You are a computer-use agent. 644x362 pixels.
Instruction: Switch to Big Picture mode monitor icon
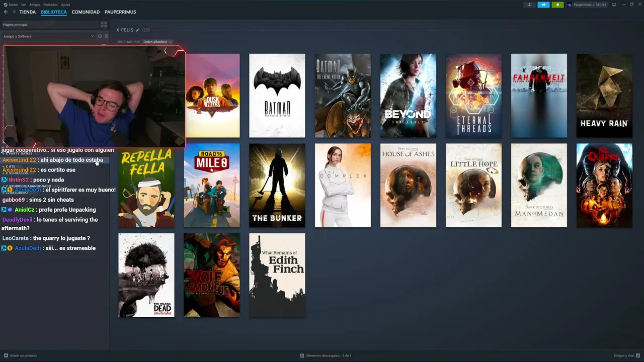614,5
